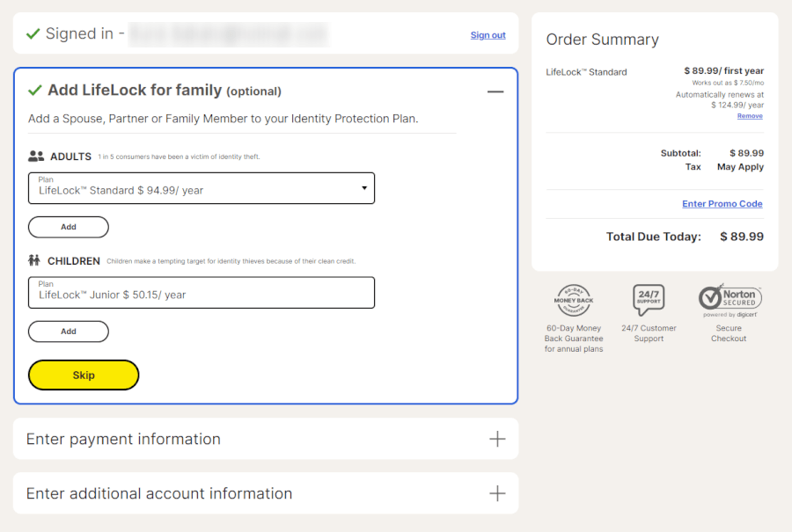Viewport: 792px width, 532px height.
Task: Click the Norton Secured badge
Action: point(730,301)
